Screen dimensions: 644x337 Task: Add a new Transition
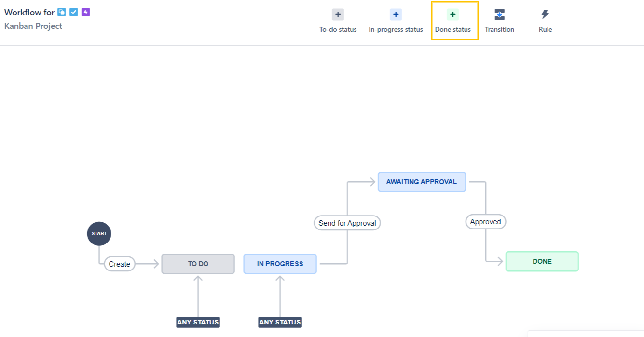[499, 21]
